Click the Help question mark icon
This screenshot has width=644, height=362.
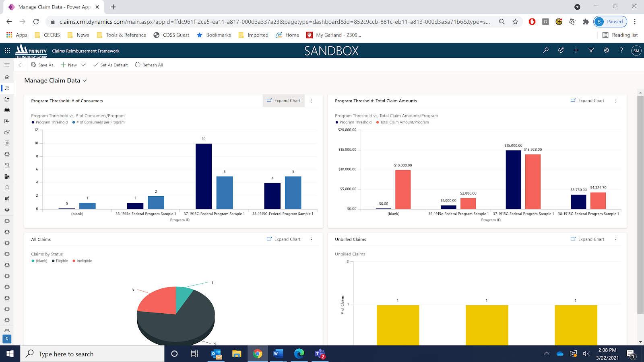621,50
